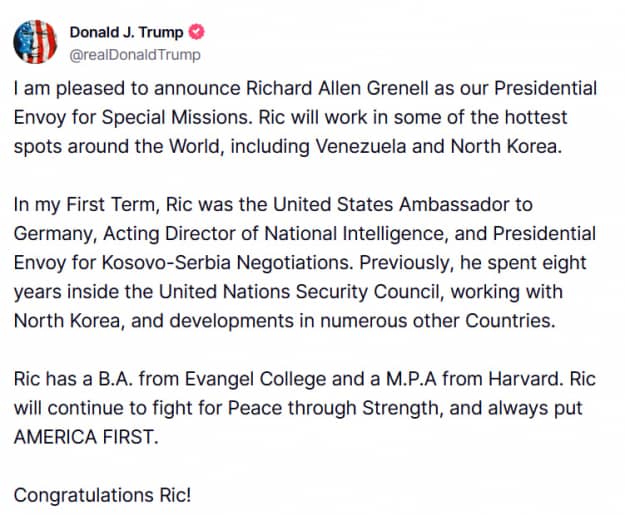Click "Acting Director of National Intelligence" text
This screenshot has height=515, width=625.
(262, 232)
